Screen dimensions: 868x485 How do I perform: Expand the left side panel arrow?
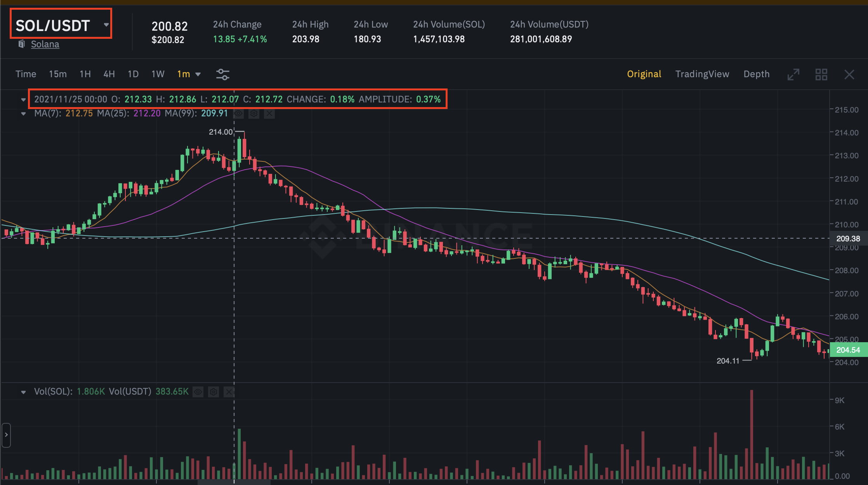pos(6,435)
